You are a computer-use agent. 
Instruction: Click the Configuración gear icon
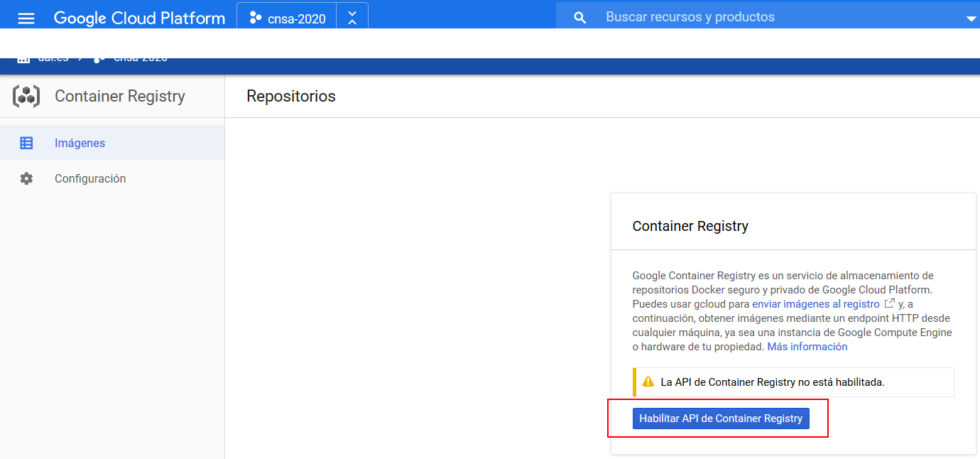26,178
